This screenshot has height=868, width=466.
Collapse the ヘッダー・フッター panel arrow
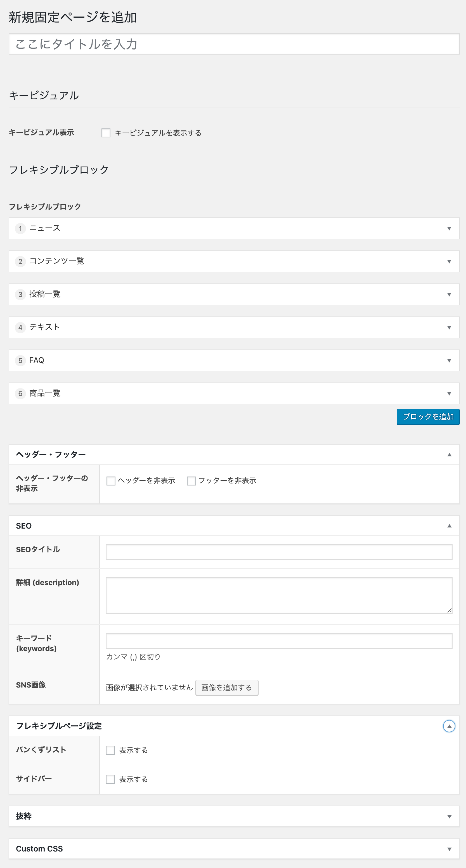pos(449,455)
